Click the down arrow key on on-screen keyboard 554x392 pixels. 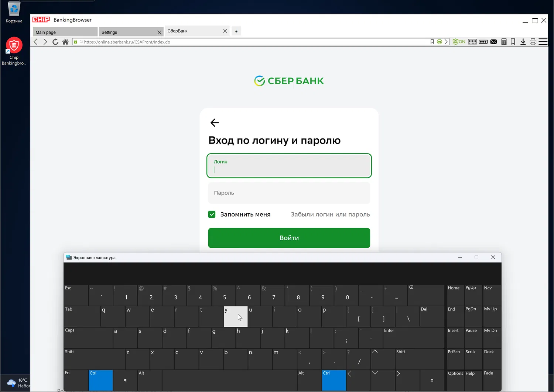tap(383, 381)
